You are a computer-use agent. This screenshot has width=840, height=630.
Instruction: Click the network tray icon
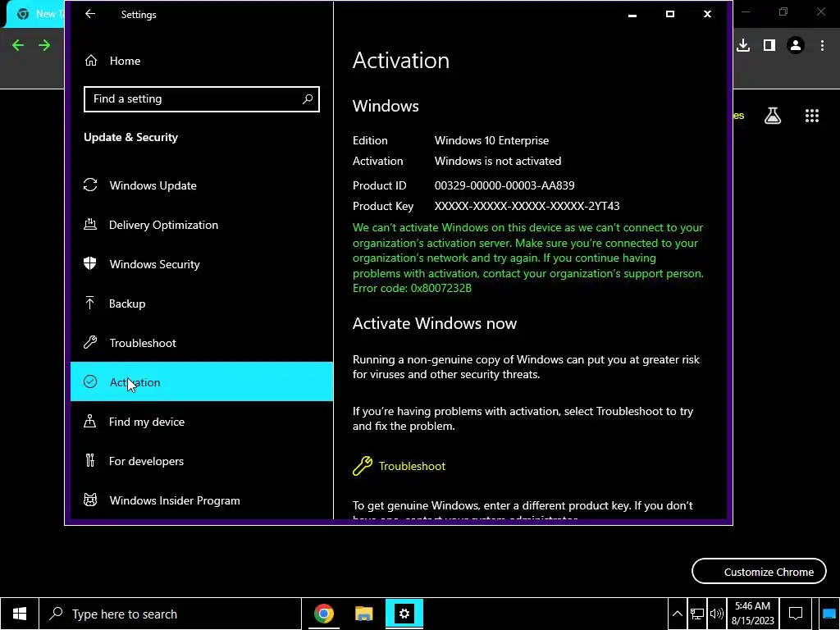point(697,614)
